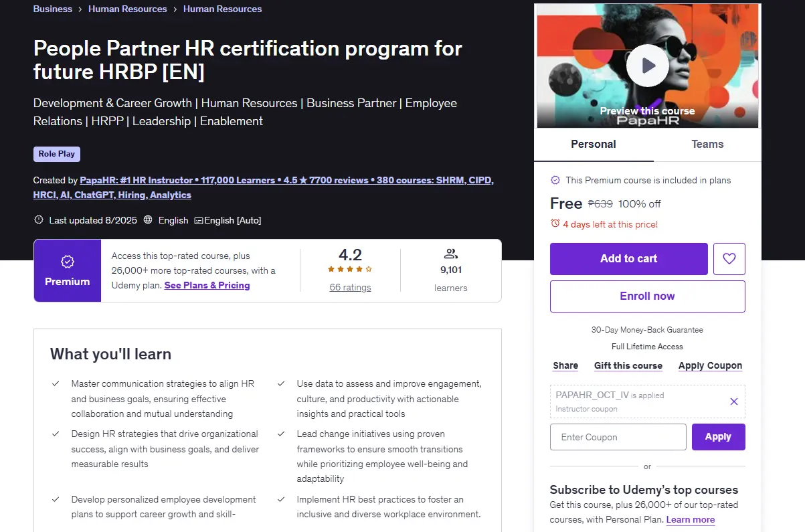Click the globe icon next to English
This screenshot has width=805, height=532.
148,220
